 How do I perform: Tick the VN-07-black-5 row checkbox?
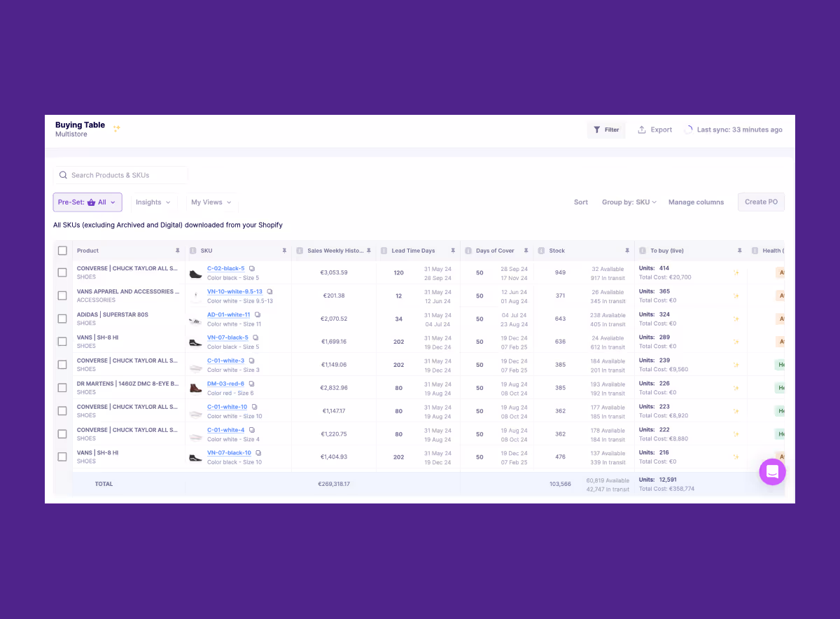coord(62,342)
